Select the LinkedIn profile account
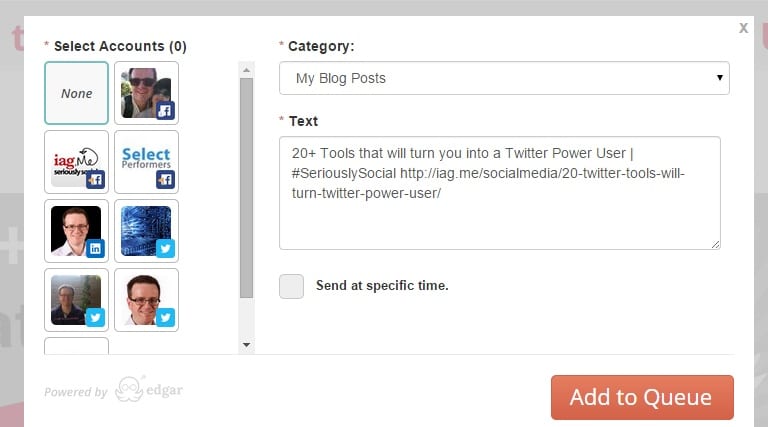Screen dimensions: 768x427 76,231
